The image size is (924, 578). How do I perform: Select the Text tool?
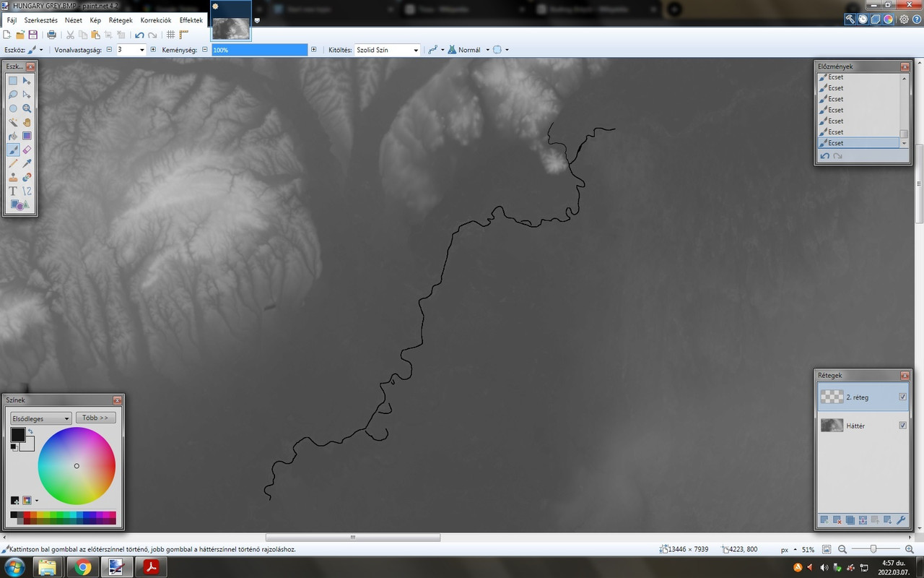pyautogui.click(x=13, y=191)
